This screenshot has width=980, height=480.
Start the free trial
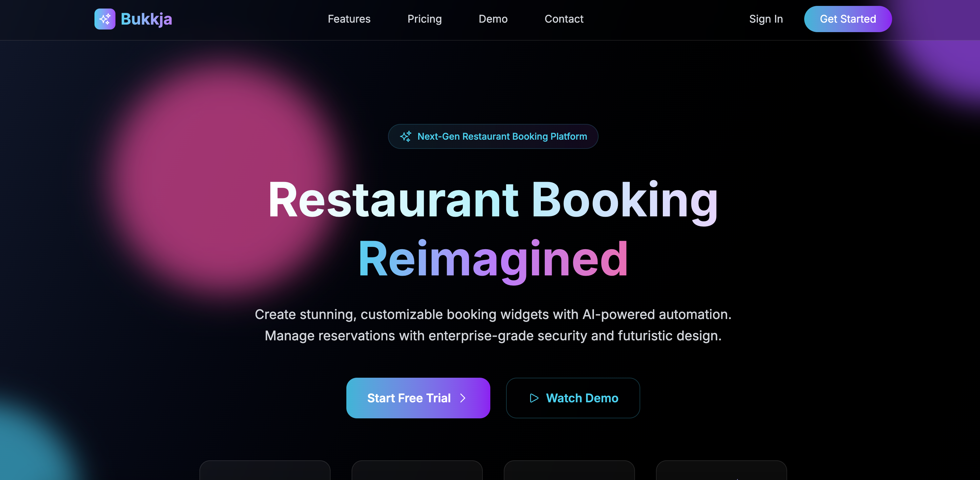(x=418, y=398)
